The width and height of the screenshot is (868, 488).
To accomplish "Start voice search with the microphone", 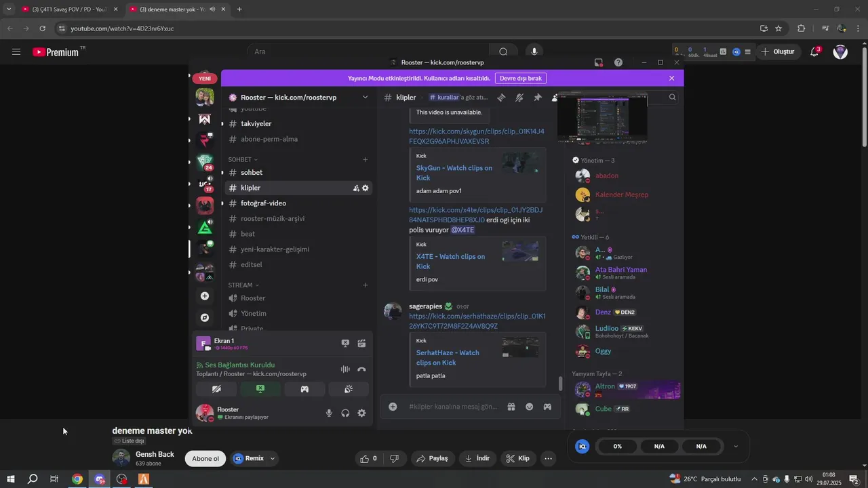I will pyautogui.click(x=534, y=52).
